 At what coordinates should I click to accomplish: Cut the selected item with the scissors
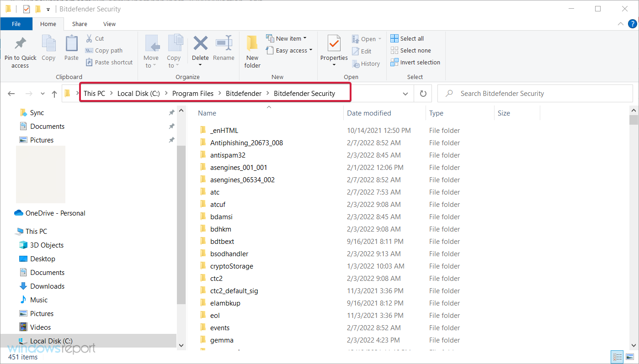[95, 38]
